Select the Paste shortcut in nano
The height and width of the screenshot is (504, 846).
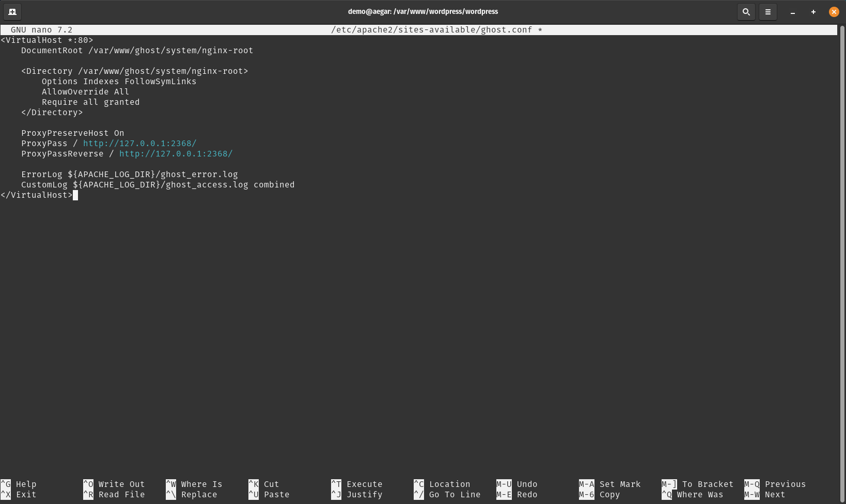[x=276, y=494]
